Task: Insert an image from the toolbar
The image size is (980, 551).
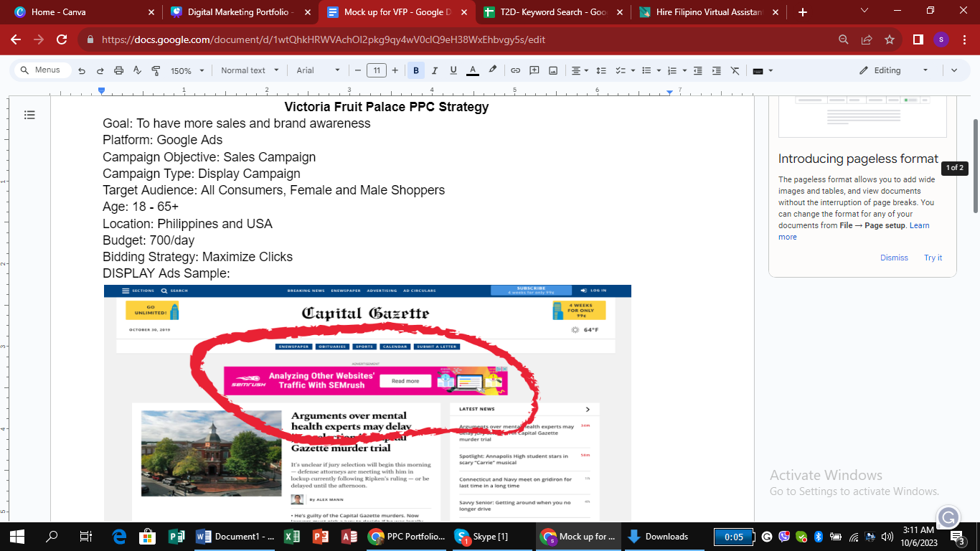Action: point(553,70)
